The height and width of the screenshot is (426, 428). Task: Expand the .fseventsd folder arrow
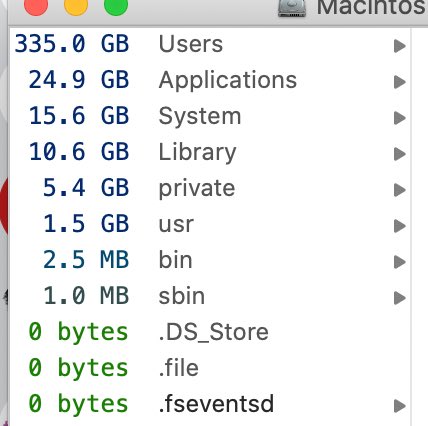tap(399, 406)
